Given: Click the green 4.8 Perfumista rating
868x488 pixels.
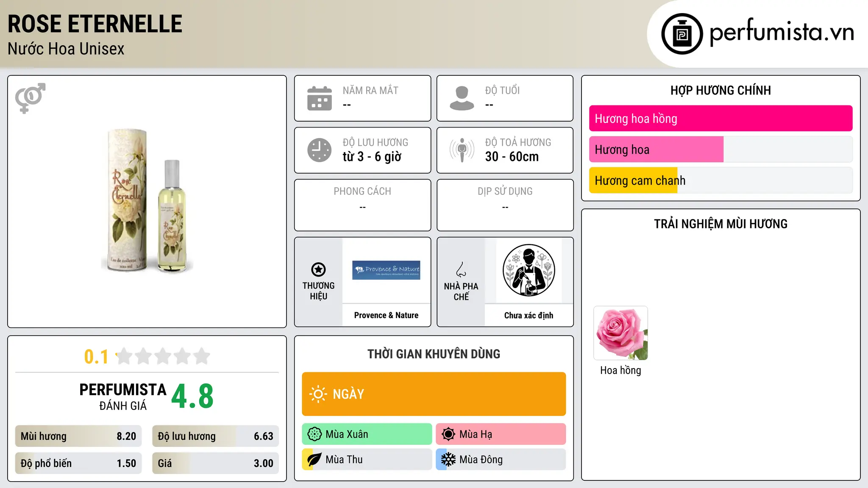Looking at the screenshot, I should [192, 396].
